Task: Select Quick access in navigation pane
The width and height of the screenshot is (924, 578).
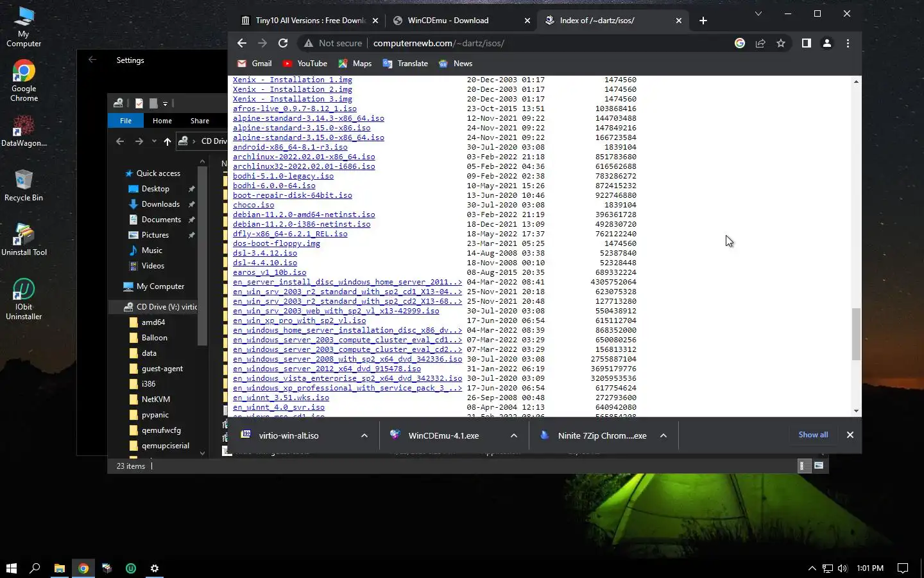Action: click(x=158, y=173)
